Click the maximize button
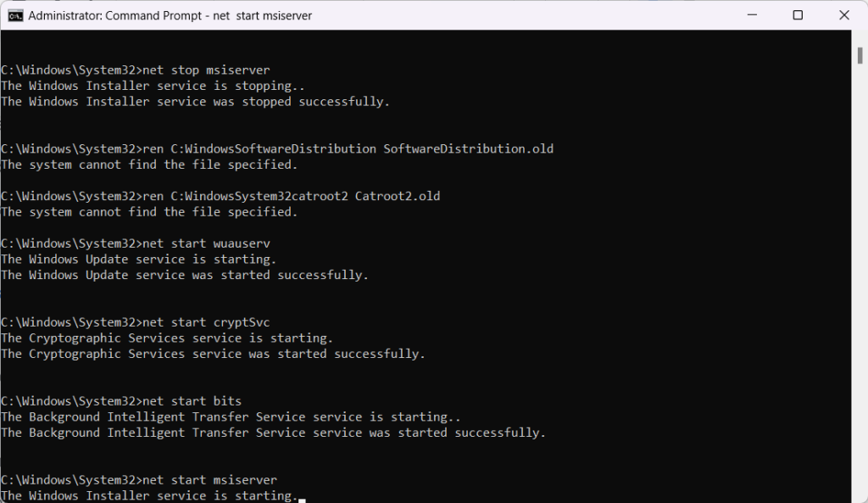 (x=798, y=14)
